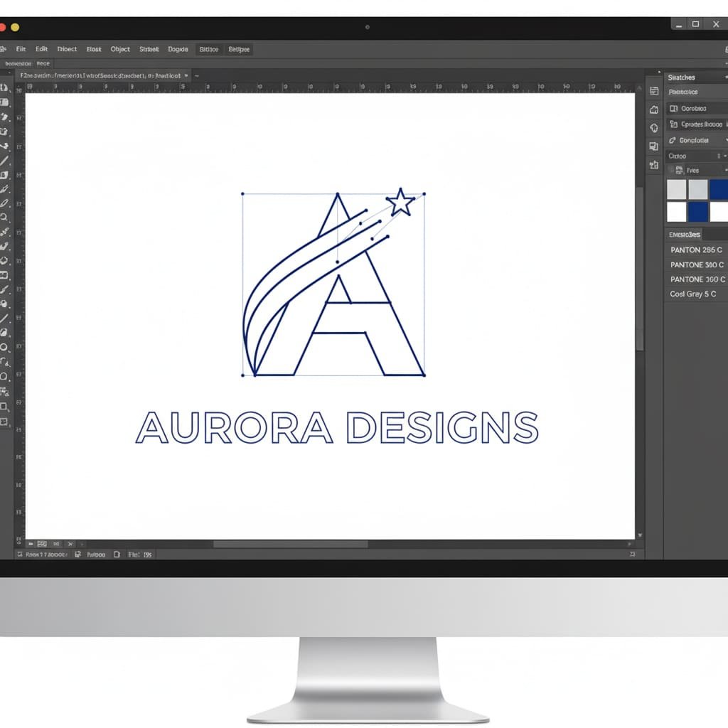Click the second icon in the right panel dock
The height and width of the screenshot is (728, 728).
(x=654, y=109)
